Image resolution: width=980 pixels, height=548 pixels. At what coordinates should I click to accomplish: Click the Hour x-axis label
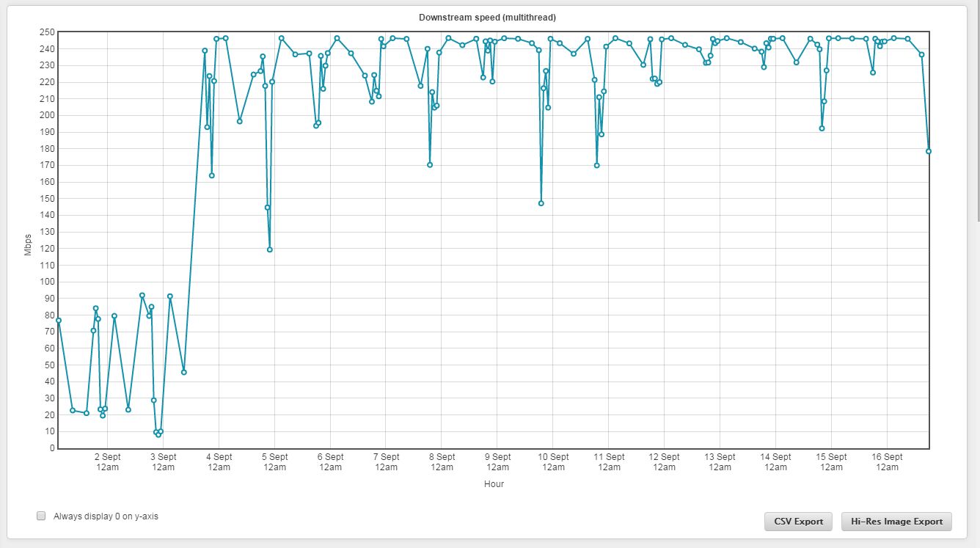494,484
